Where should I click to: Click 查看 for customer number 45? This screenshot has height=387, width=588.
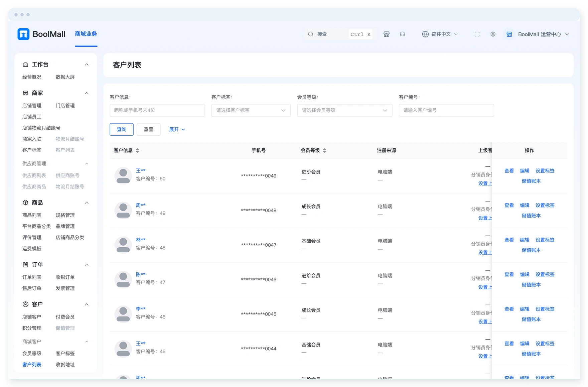[509, 344]
